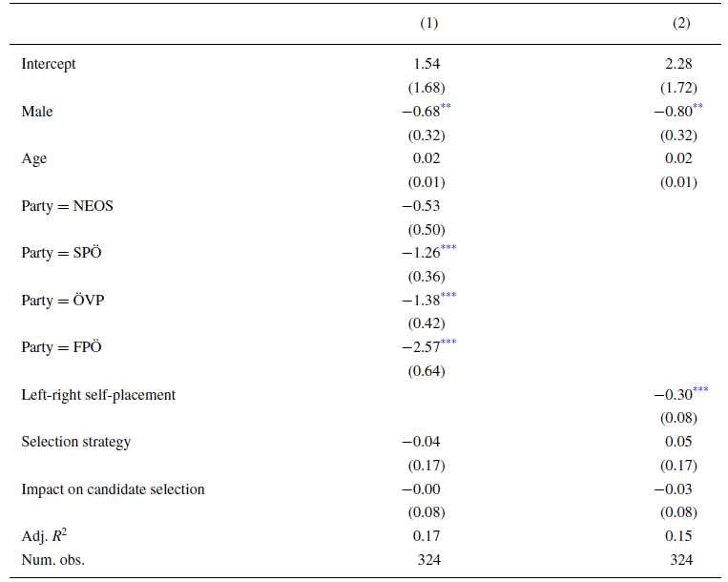Click the Num. obs. row label
This screenshot has height=582, width=728.
point(53,559)
